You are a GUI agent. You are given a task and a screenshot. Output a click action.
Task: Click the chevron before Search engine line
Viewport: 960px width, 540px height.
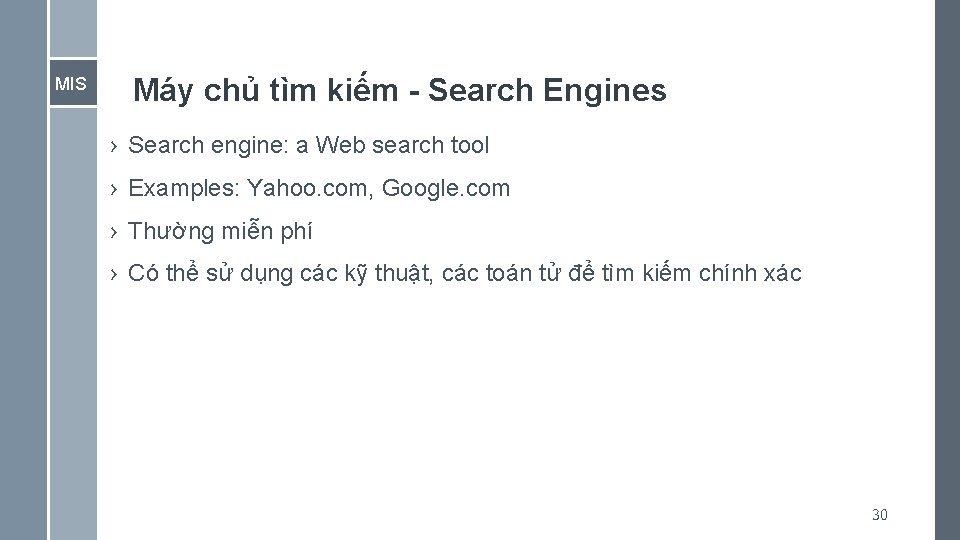(115, 146)
